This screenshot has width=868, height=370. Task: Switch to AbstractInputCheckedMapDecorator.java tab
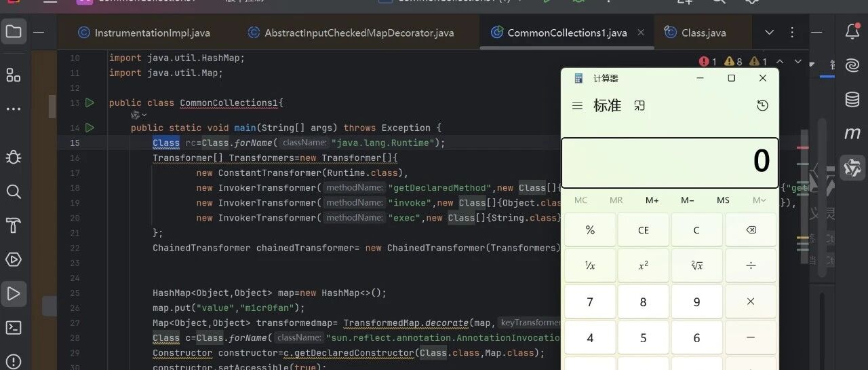[x=351, y=33]
